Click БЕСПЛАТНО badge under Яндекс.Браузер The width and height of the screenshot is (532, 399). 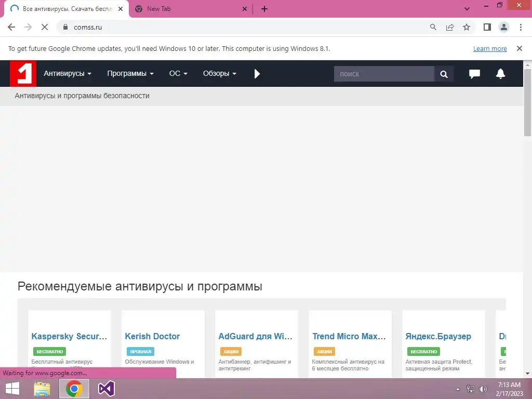click(x=424, y=352)
